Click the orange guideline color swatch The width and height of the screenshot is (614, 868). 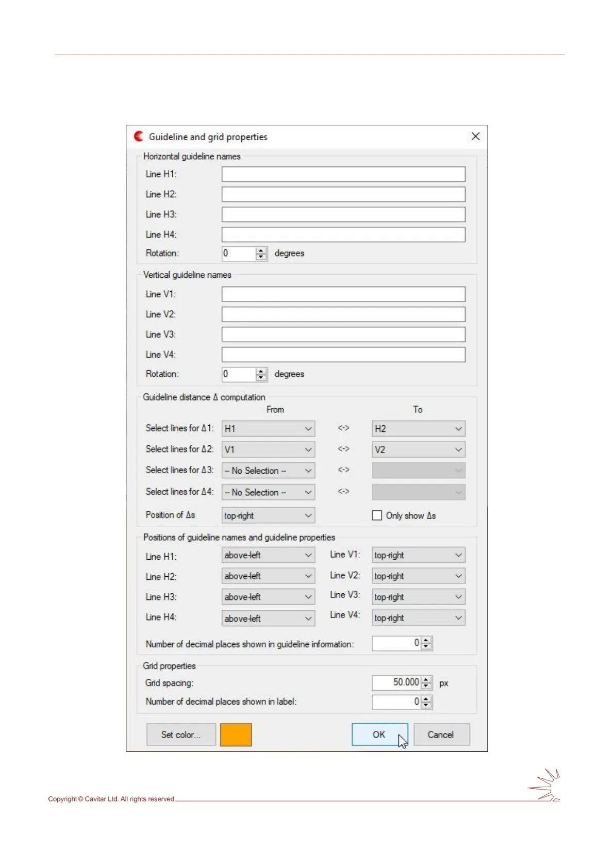(x=236, y=735)
